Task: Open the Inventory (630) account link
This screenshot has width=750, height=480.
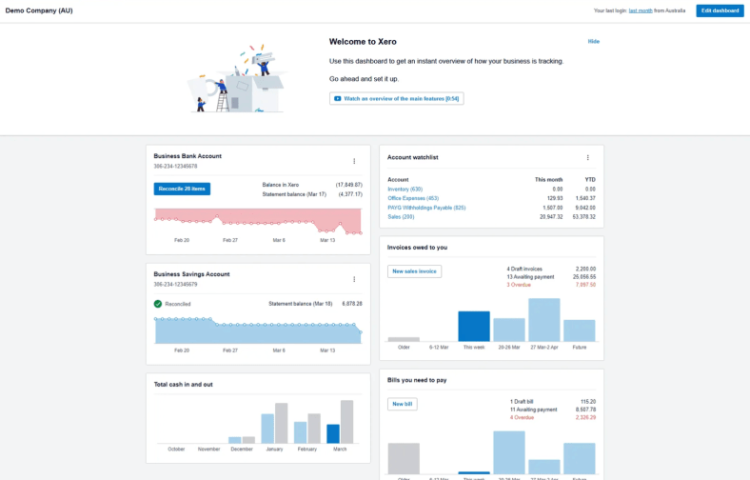Action: pos(405,189)
